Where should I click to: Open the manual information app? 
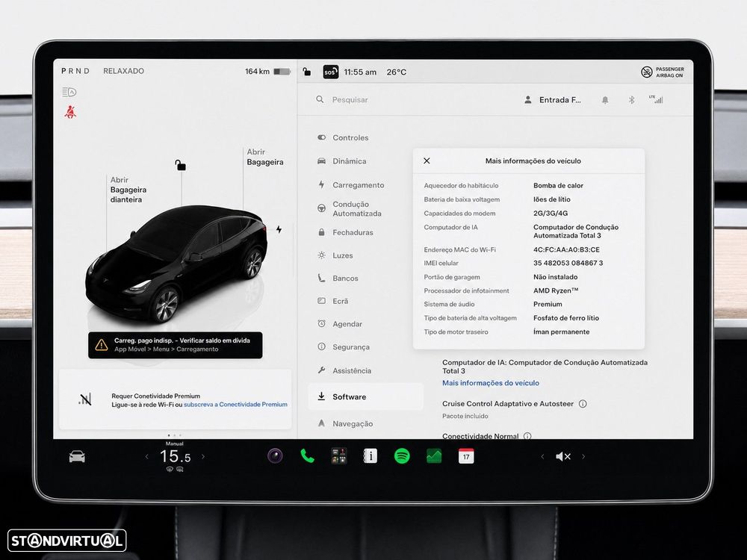coord(371,456)
